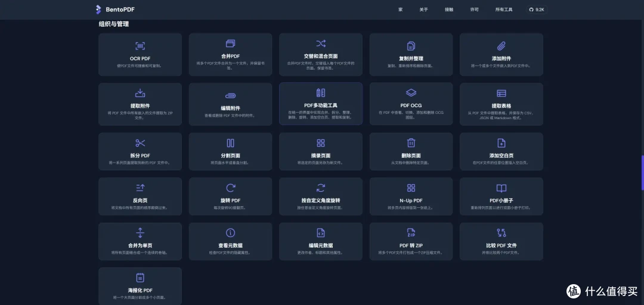
Task: Click text 使PDF文件可搜索和可复制。
Action: click(x=140, y=66)
